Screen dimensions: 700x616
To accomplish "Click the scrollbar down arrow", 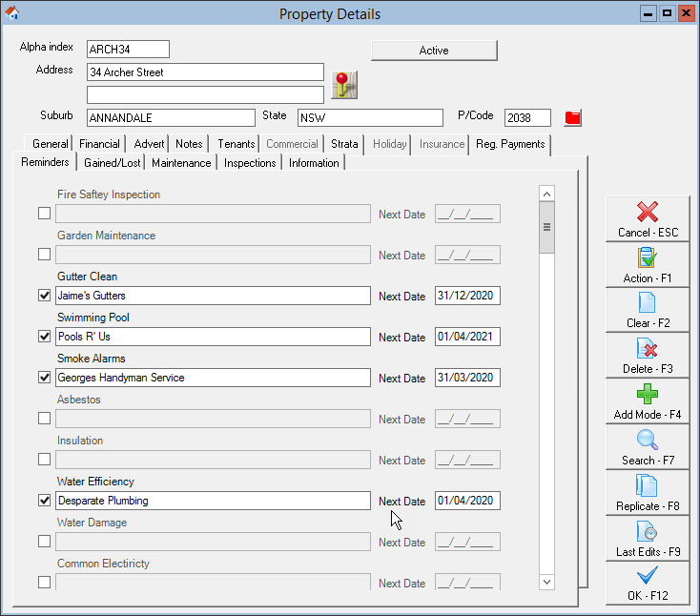I will pos(546,582).
